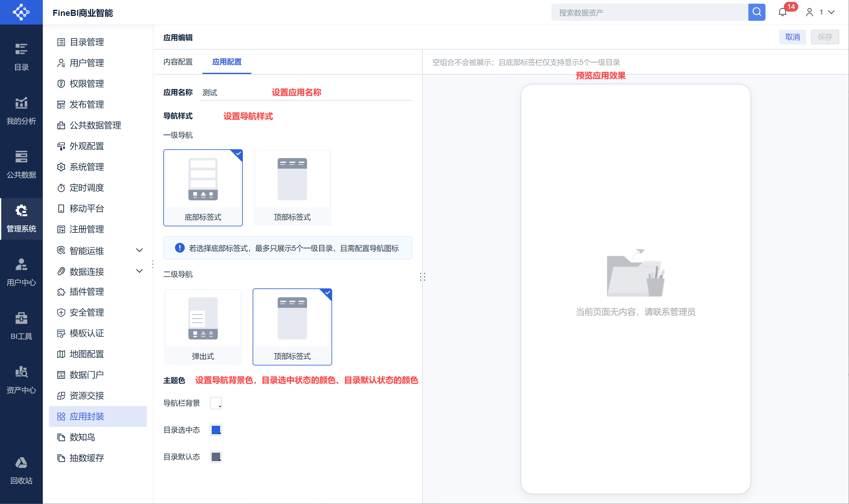The image size is (849, 504).
Task: Expand the 数据连接 menu group
Action: pyautogui.click(x=139, y=271)
